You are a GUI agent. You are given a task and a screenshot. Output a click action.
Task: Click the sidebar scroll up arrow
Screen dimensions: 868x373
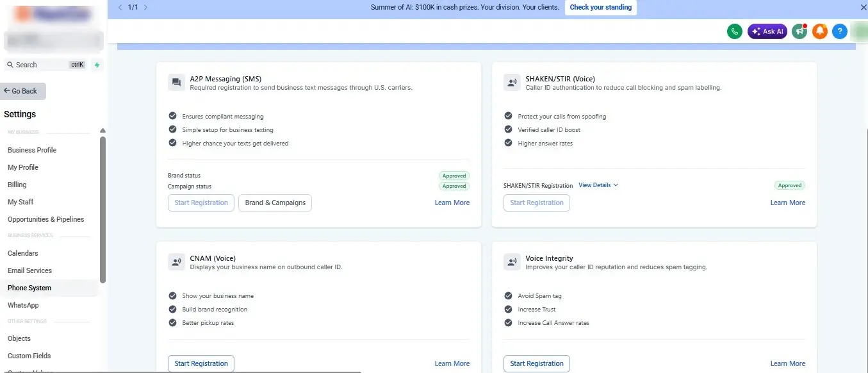coord(102,131)
